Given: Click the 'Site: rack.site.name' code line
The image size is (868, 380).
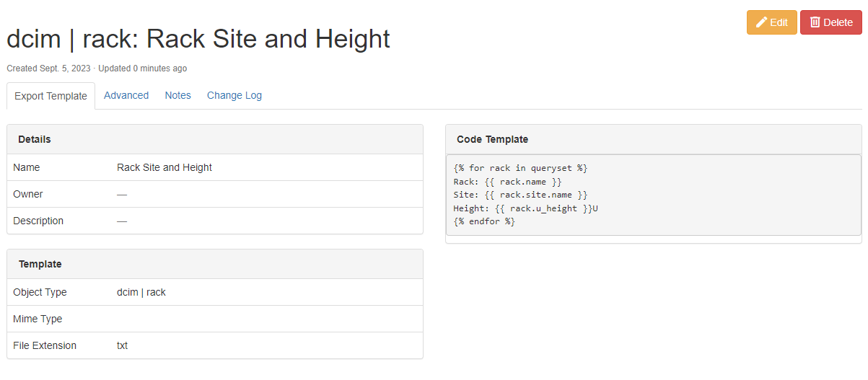Looking at the screenshot, I should pyautogui.click(x=520, y=195).
